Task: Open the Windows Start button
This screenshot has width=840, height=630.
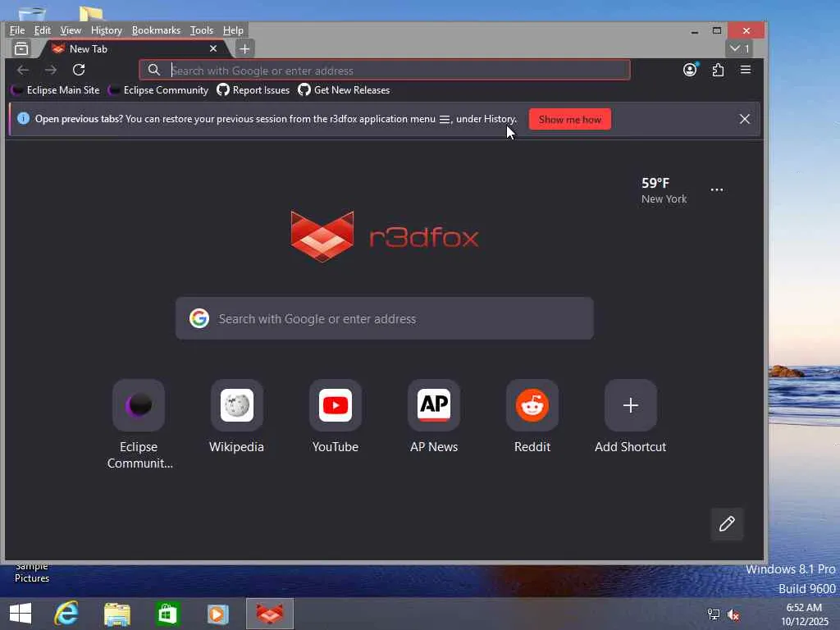Action: pyautogui.click(x=21, y=614)
